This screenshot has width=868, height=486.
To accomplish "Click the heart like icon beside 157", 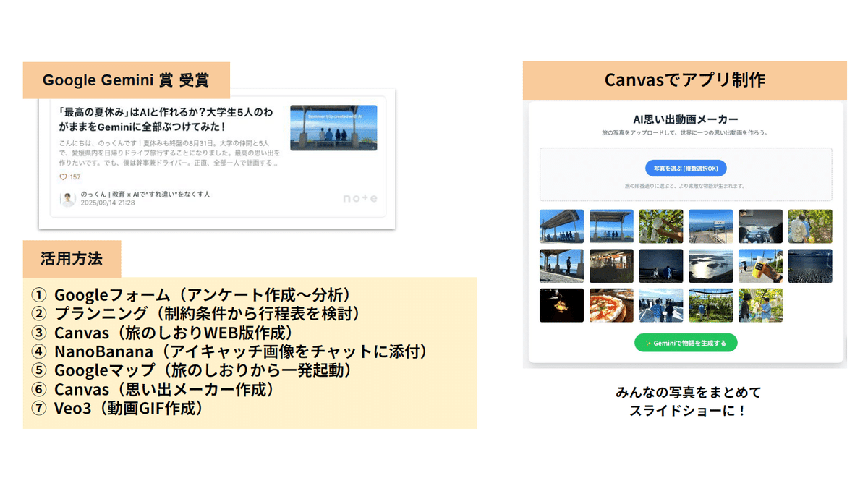I will click(63, 177).
